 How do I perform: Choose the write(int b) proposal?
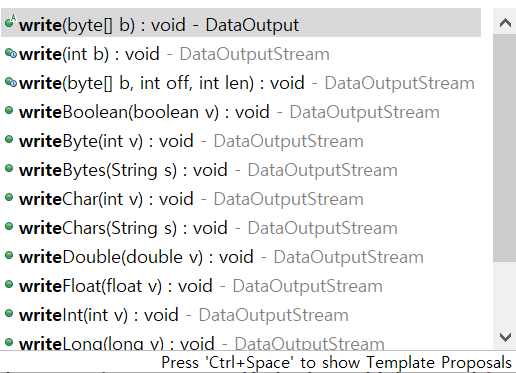coord(241,54)
